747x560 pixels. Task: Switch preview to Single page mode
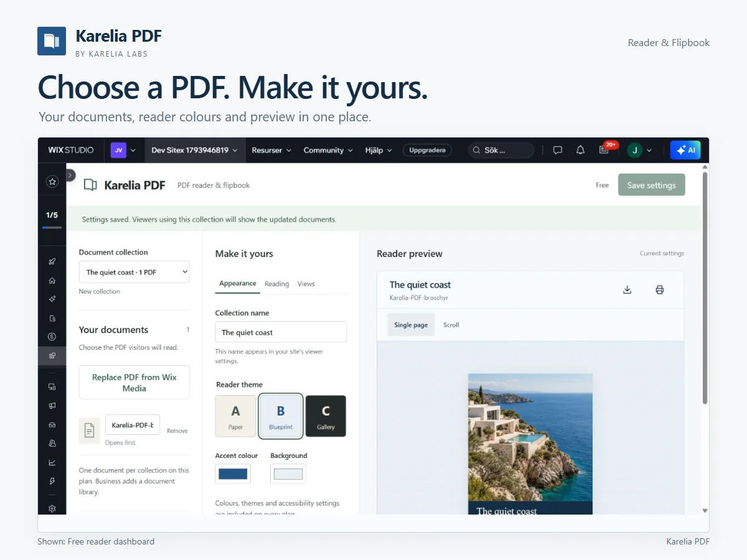(x=411, y=325)
